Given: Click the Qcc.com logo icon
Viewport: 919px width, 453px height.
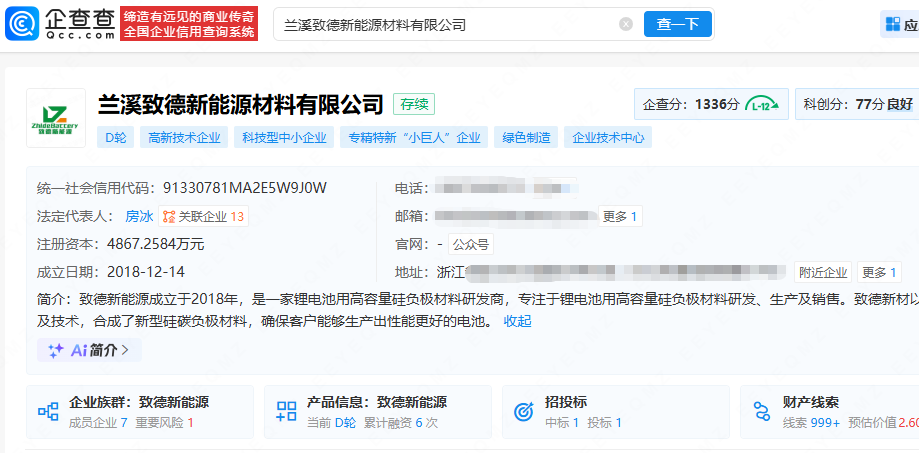Looking at the screenshot, I should [x=22, y=23].
